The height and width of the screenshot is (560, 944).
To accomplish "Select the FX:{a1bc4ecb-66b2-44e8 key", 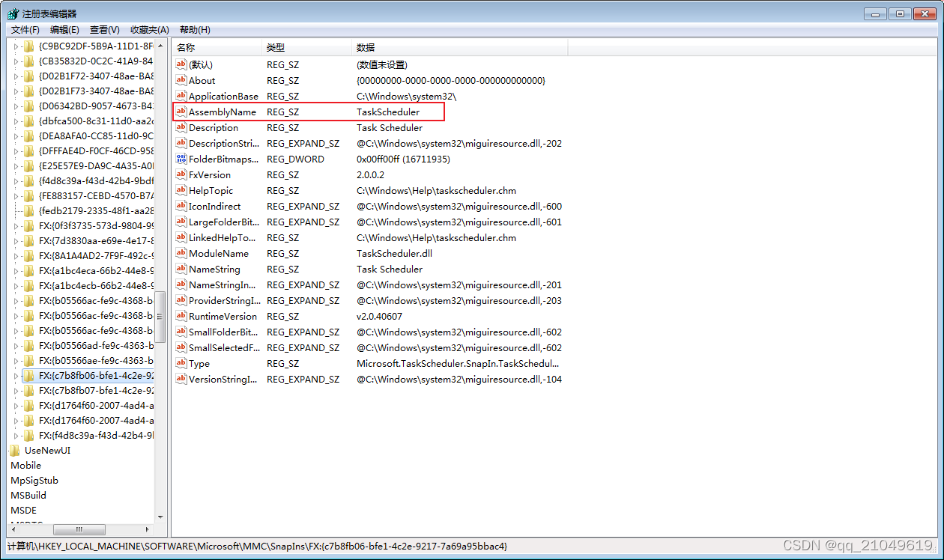I will click(96, 285).
